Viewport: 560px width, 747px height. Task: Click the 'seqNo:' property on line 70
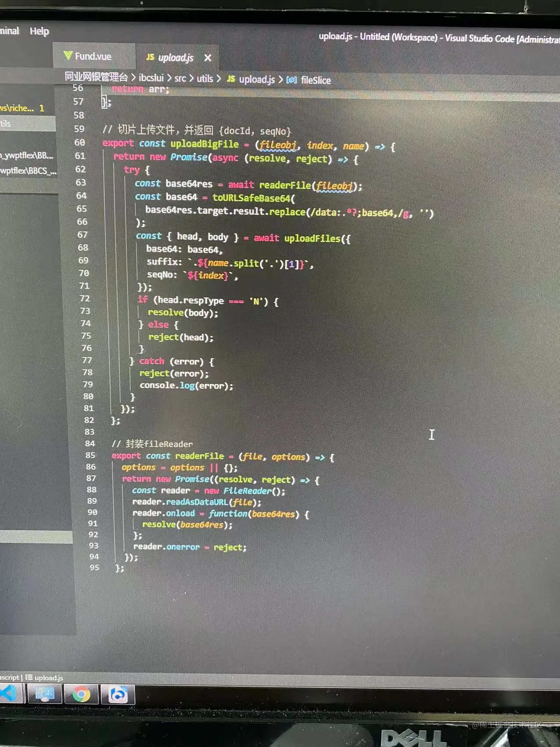click(x=162, y=275)
